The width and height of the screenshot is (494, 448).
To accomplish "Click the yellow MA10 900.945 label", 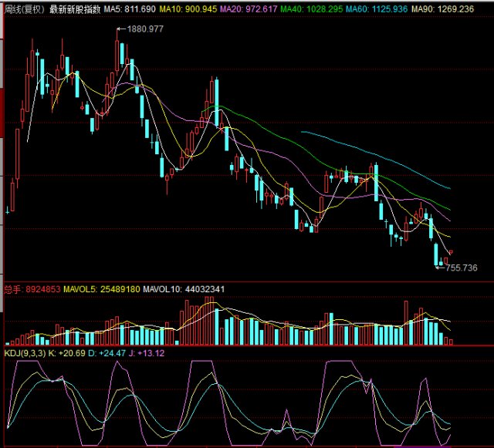I will (x=188, y=9).
